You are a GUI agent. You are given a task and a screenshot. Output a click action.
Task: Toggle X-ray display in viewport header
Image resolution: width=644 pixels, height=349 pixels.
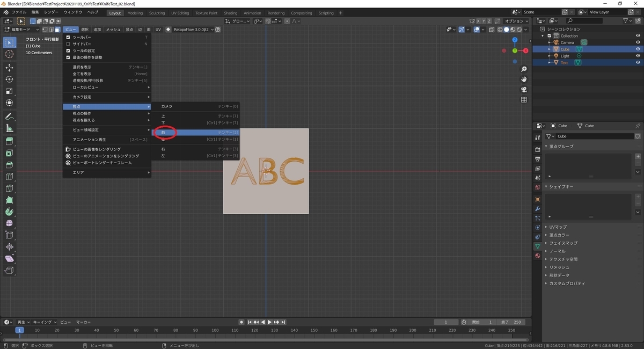click(x=492, y=30)
